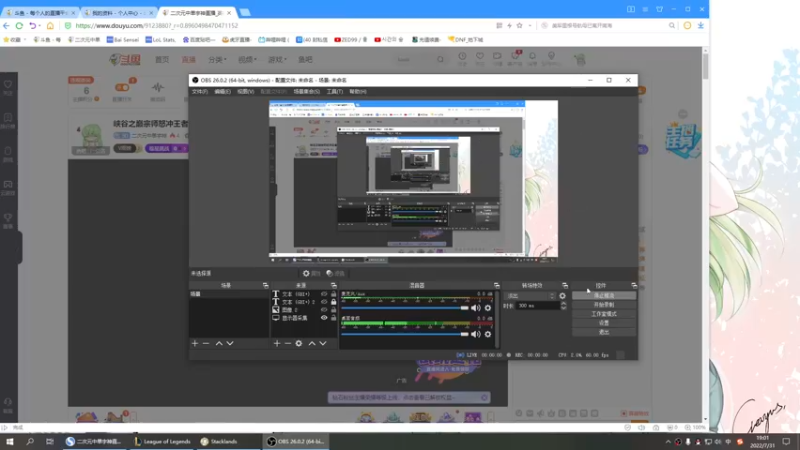Toggle visibility of 文本 (GDI+) source
800x450 pixels.
click(324, 294)
